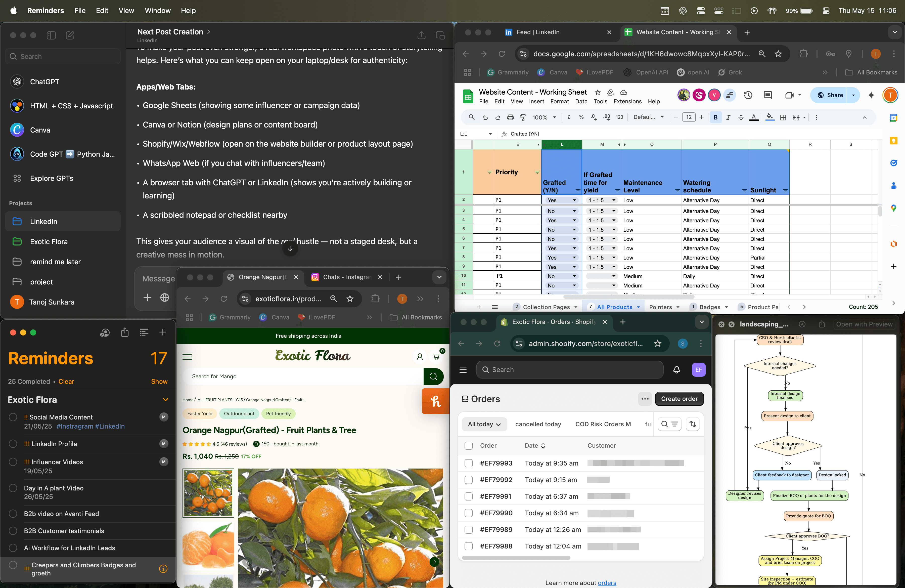
Task: Mark Social Media Content reminder complete
Action: tap(13, 417)
